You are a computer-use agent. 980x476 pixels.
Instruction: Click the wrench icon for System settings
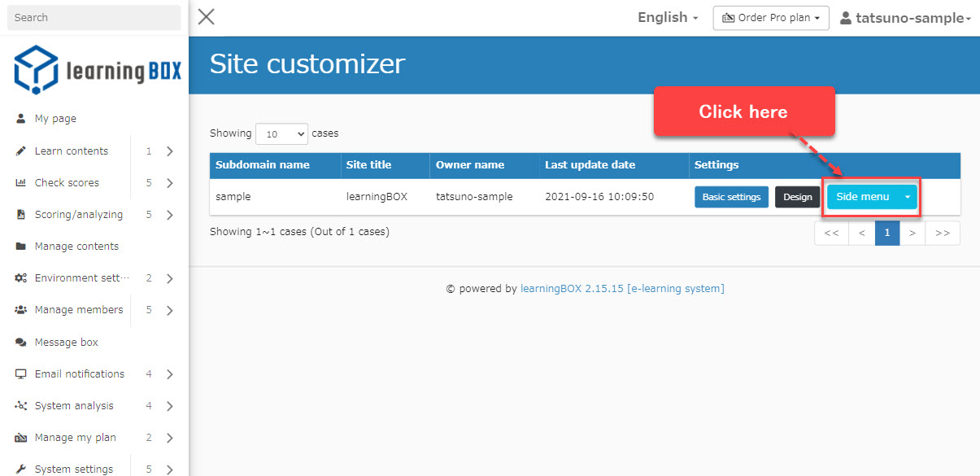pos(21,469)
